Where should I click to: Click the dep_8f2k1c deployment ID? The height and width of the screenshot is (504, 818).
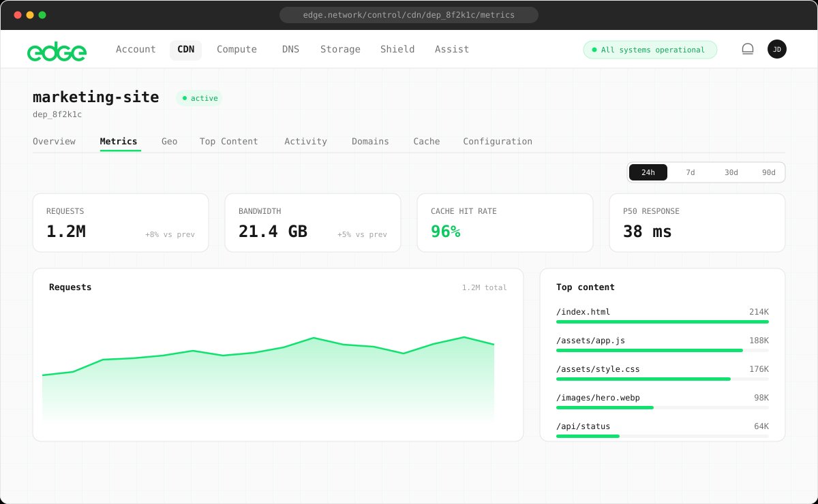[57, 114]
